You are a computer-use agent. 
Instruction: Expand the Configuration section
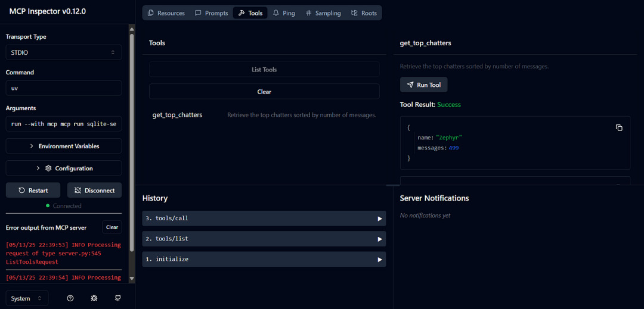pos(63,168)
